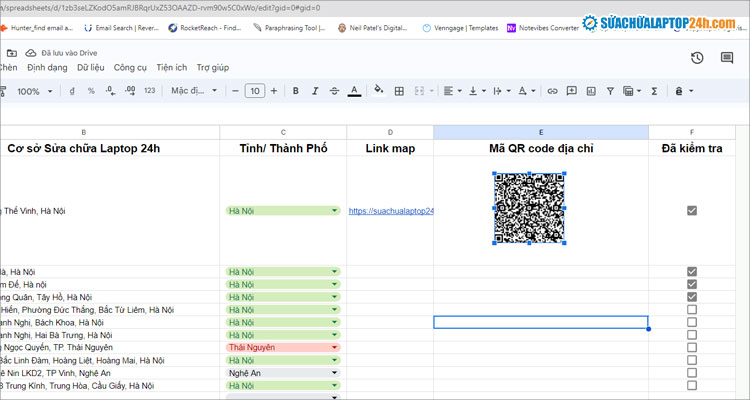Open fill color paint bucket

379,90
